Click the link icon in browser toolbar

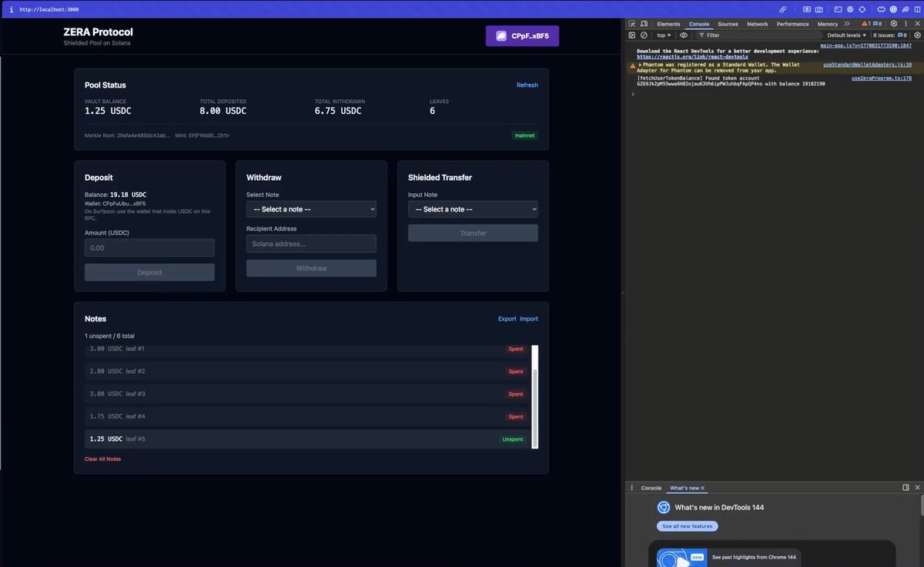pos(783,9)
